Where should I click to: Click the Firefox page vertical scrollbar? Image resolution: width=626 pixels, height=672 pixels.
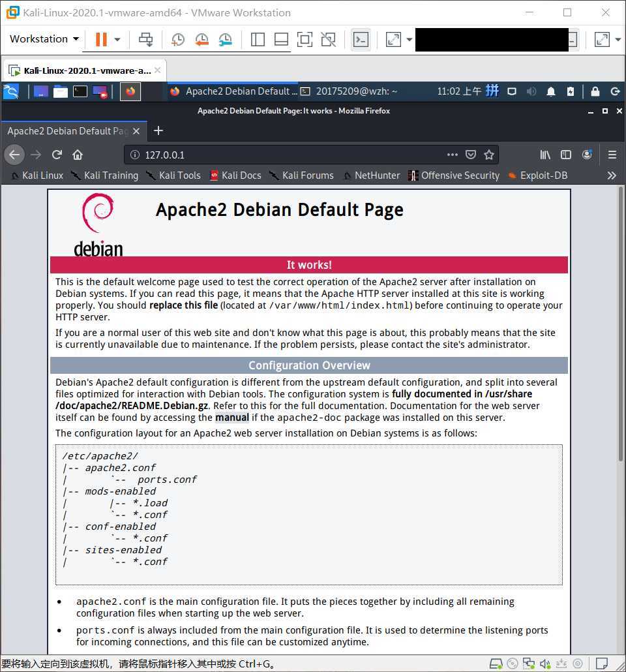coord(620,324)
